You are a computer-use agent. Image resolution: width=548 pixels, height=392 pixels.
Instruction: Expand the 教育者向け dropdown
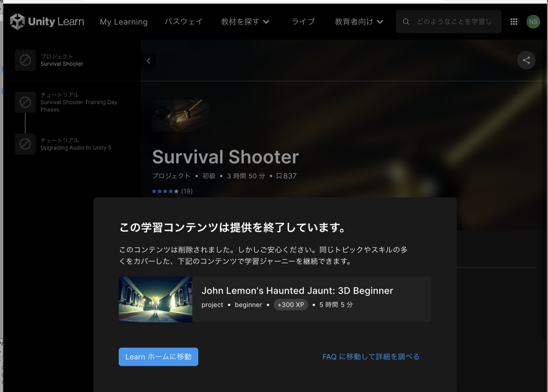tap(359, 21)
